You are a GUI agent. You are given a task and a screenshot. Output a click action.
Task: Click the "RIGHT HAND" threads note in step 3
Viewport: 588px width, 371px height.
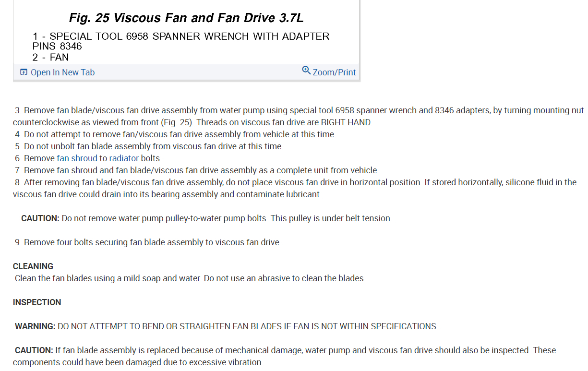(346, 122)
